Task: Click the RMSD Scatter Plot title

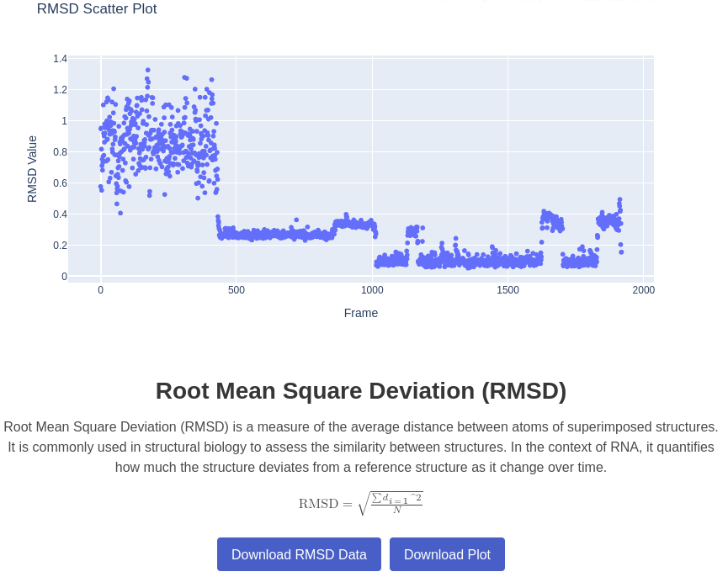Action: point(97,9)
